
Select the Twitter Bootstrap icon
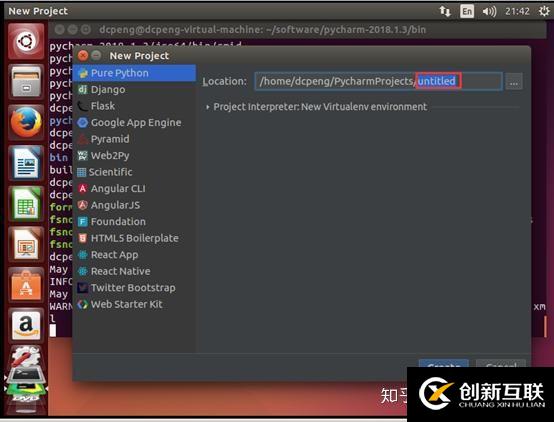tap(82, 288)
